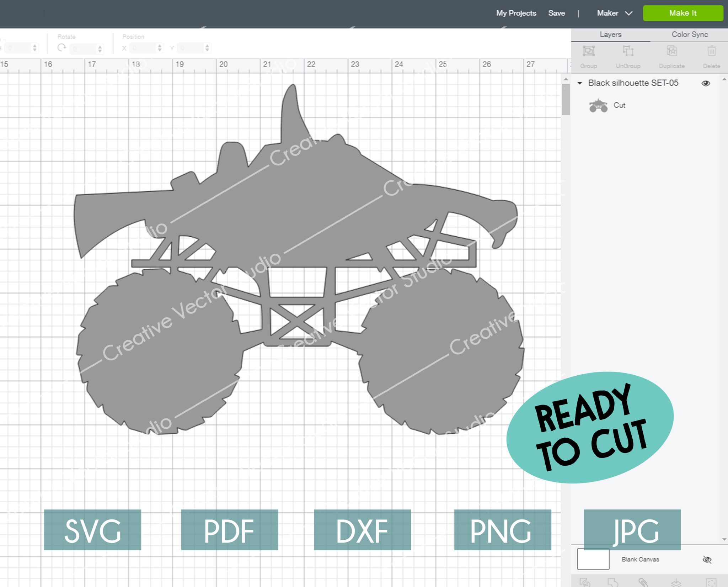Click the Slice icon in bottom panel
The image size is (728, 587).
[585, 582]
